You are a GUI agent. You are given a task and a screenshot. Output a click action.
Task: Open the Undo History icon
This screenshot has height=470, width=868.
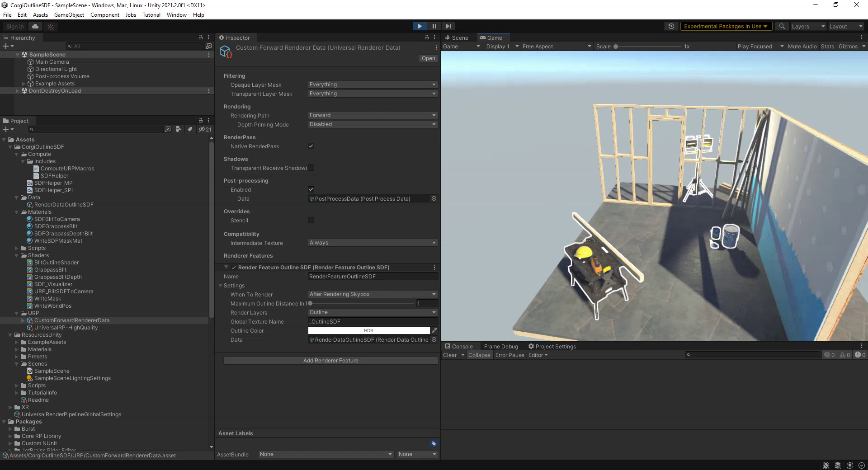click(671, 26)
